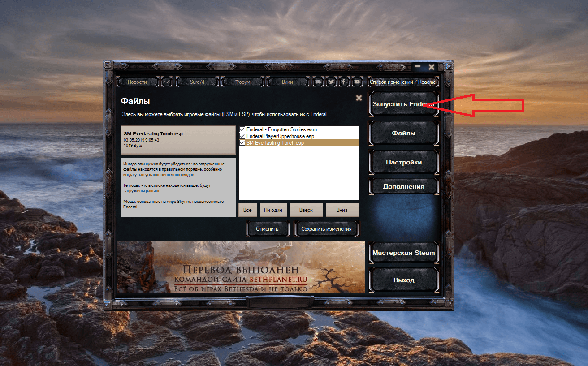The width and height of the screenshot is (588, 366).
Task: Open the YouTube icon link
Action: 357,82
